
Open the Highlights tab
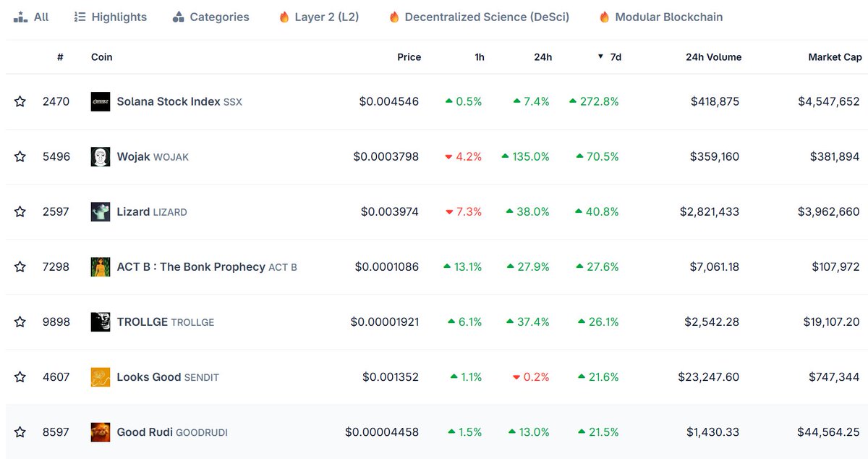tap(111, 17)
